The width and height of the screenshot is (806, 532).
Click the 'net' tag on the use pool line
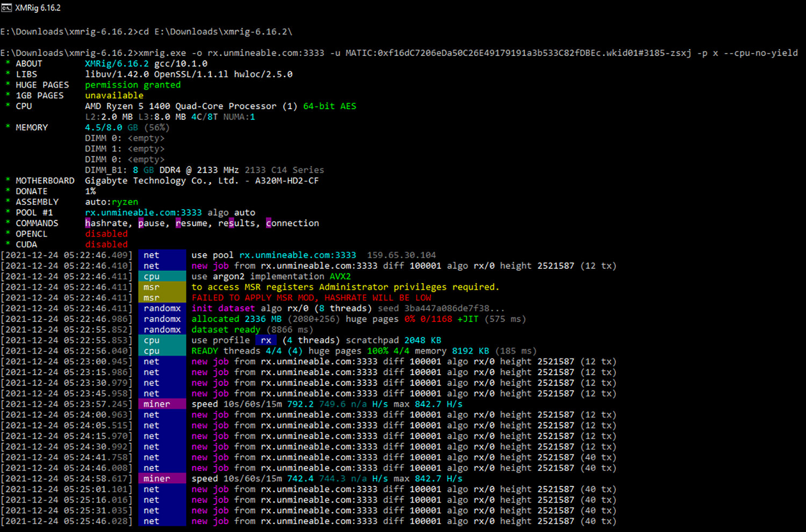[x=162, y=255]
